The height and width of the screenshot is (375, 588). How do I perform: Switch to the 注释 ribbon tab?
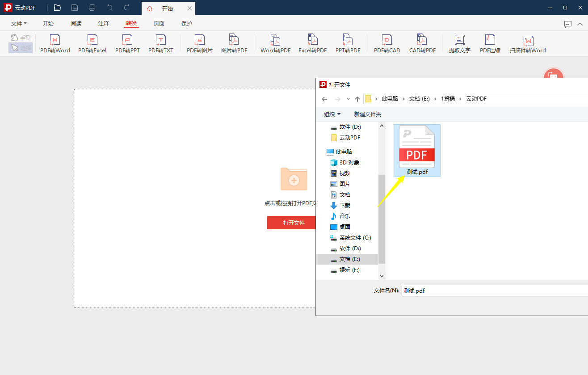coord(104,24)
